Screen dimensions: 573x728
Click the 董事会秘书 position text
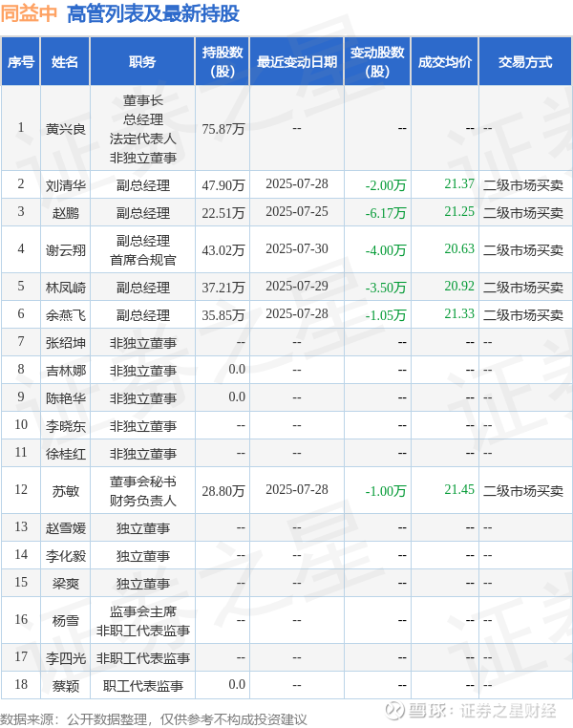pos(143,482)
